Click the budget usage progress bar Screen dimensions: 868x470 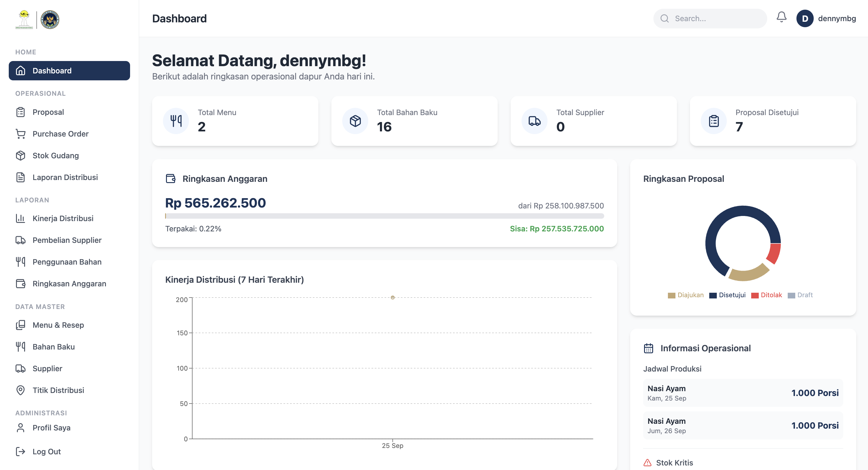point(384,216)
